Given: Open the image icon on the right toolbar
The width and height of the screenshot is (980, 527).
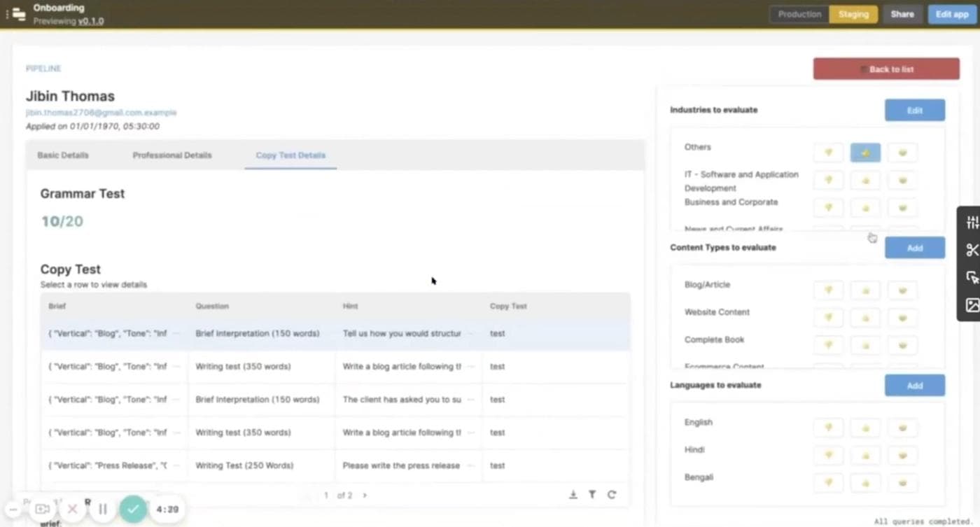Looking at the screenshot, I should (972, 306).
